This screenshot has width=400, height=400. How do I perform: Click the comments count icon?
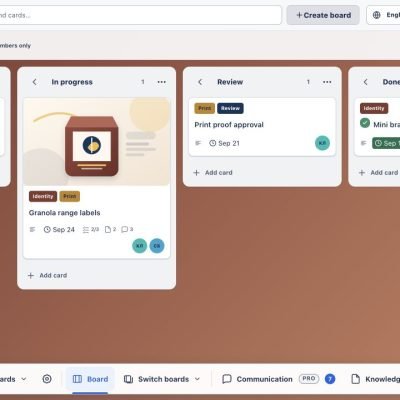pos(127,229)
